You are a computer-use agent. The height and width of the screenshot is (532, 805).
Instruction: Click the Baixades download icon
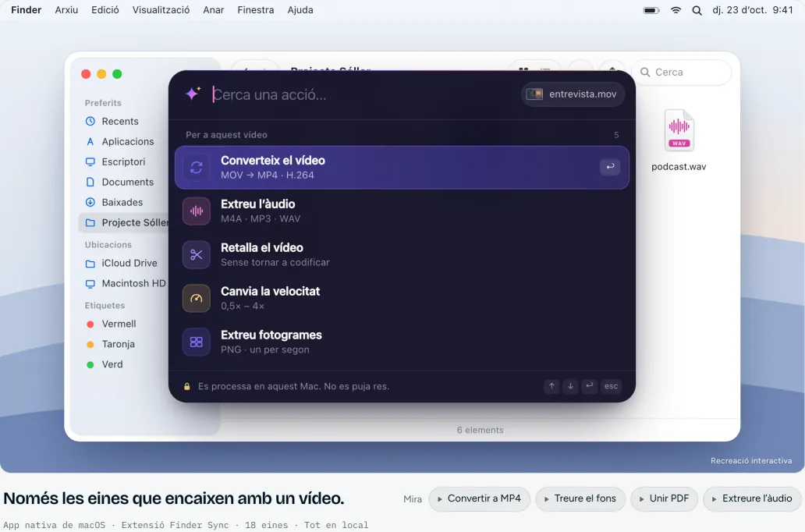click(x=90, y=202)
